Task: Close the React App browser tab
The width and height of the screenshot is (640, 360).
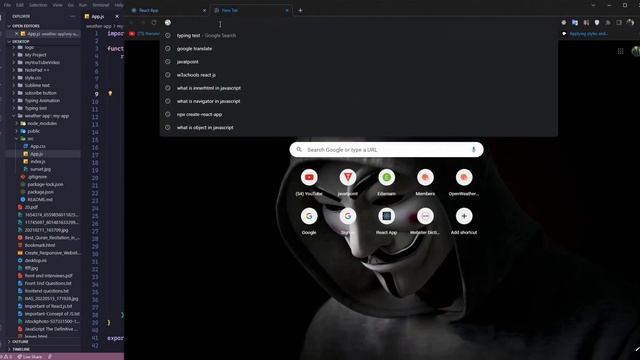Action: tap(204, 10)
